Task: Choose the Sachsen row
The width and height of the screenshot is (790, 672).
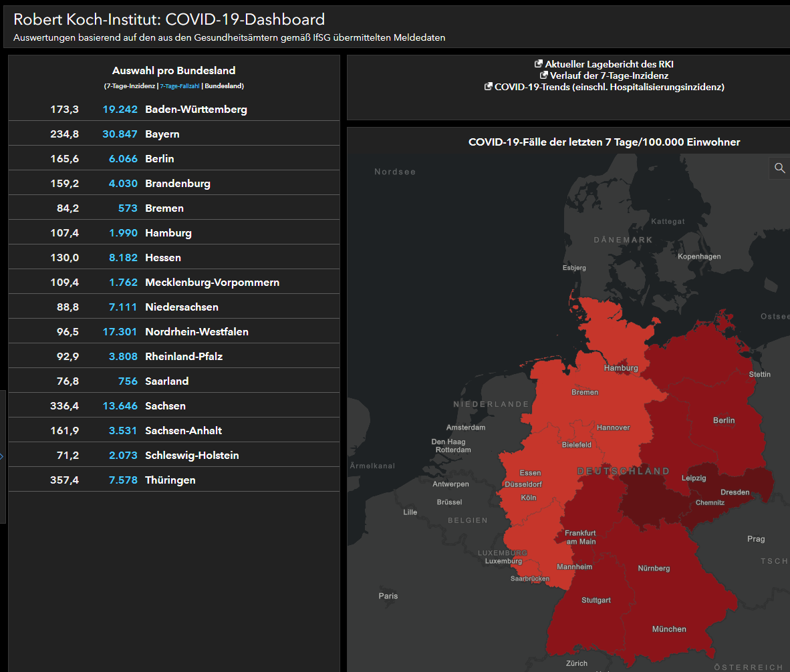Action: [165, 406]
